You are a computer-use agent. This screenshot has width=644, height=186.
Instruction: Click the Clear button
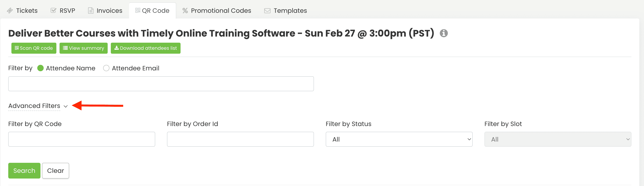coord(55,171)
